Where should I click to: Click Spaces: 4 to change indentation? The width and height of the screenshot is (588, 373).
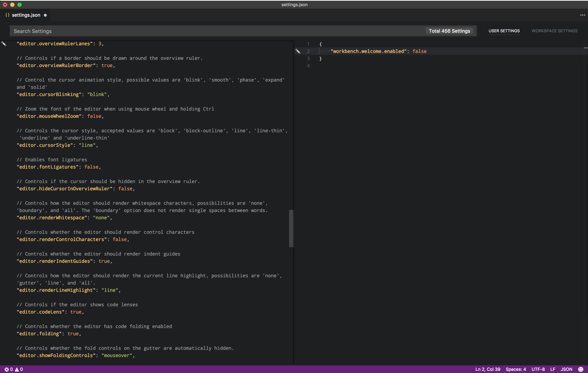516,369
